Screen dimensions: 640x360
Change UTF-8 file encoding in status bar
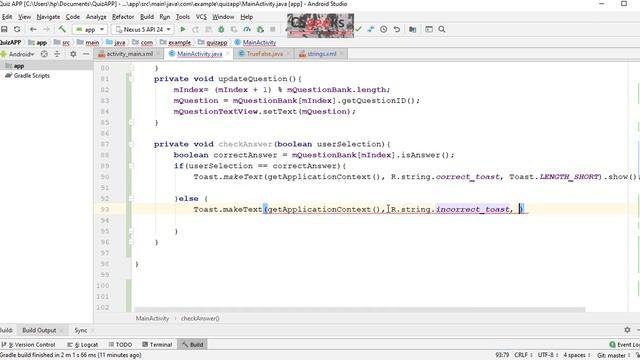pyautogui.click(x=547, y=355)
